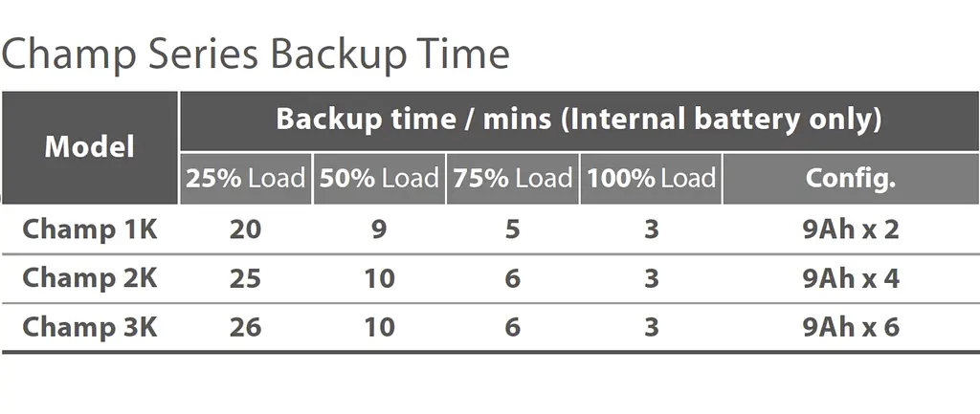Select Champ 1K's 75% load value 5
Viewport: 980px width, 414px height.
(x=513, y=229)
